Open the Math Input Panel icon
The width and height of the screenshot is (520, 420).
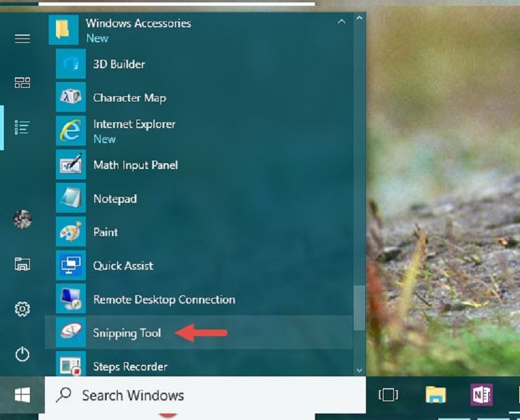coord(71,164)
